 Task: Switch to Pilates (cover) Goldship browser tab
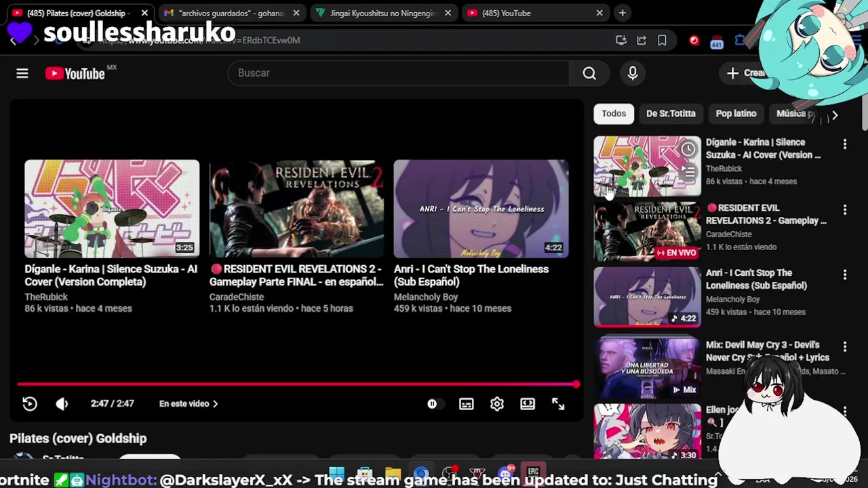pos(78,13)
